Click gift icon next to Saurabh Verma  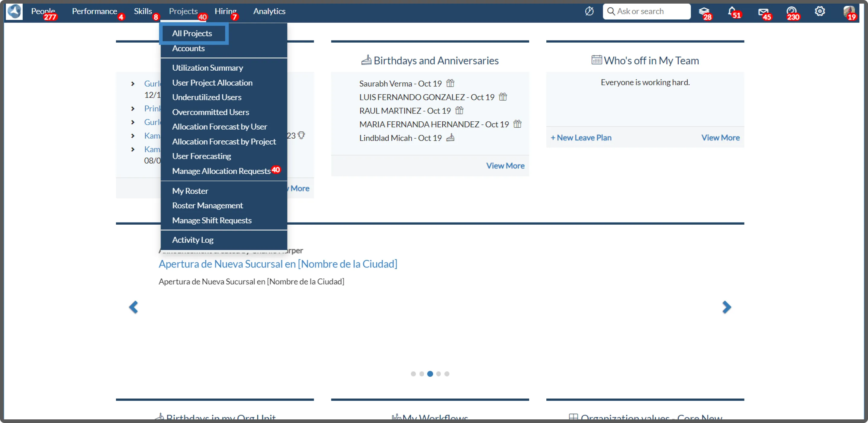(x=450, y=83)
